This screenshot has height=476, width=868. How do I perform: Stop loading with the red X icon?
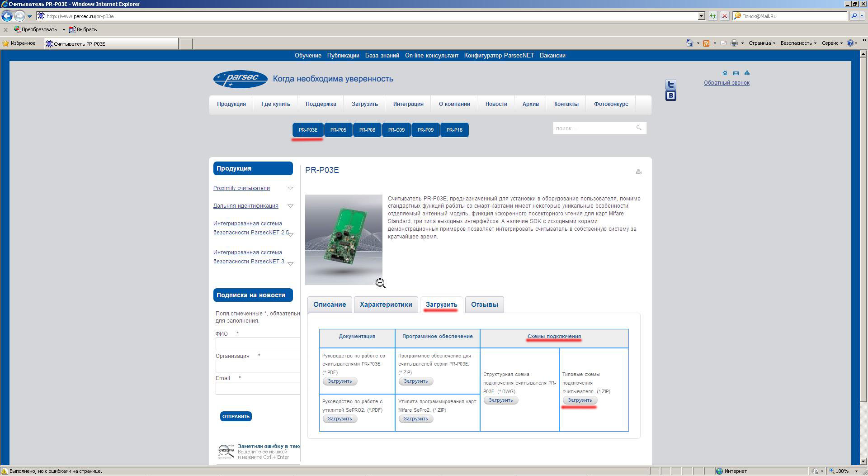(724, 16)
